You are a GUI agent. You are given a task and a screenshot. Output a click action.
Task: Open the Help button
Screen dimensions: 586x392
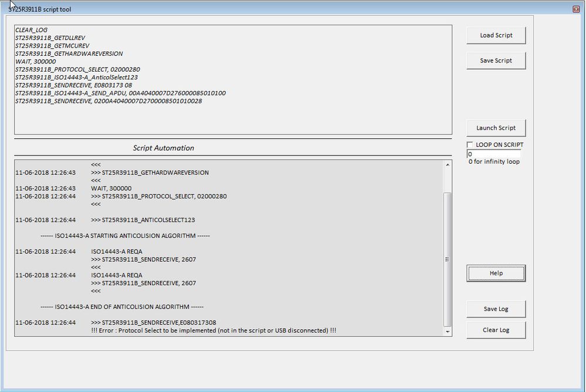coord(496,273)
